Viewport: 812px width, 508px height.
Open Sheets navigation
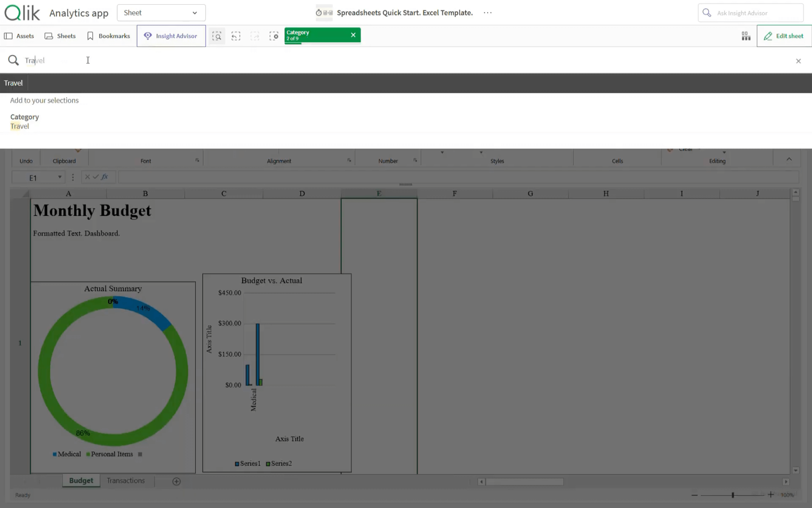(60, 36)
